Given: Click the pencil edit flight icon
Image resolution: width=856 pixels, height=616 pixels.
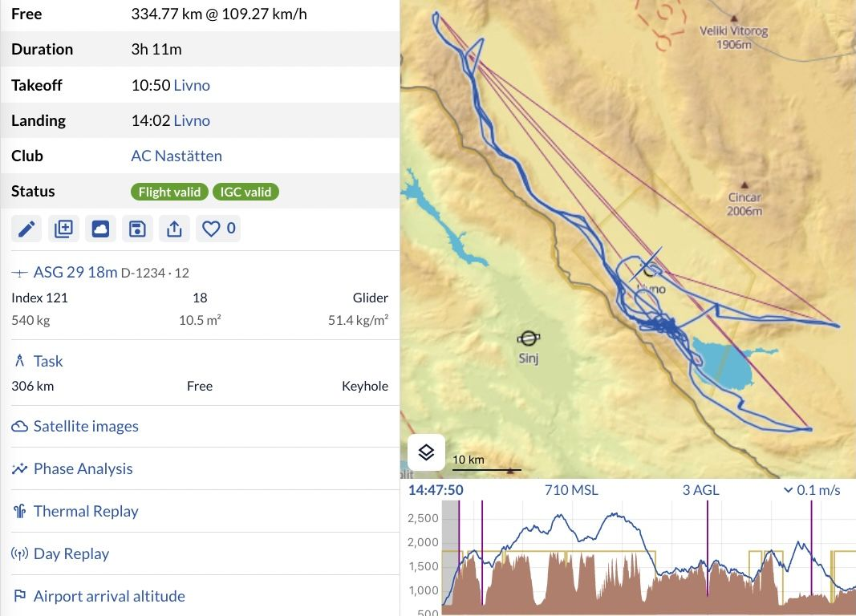Looking at the screenshot, I should coord(26,229).
